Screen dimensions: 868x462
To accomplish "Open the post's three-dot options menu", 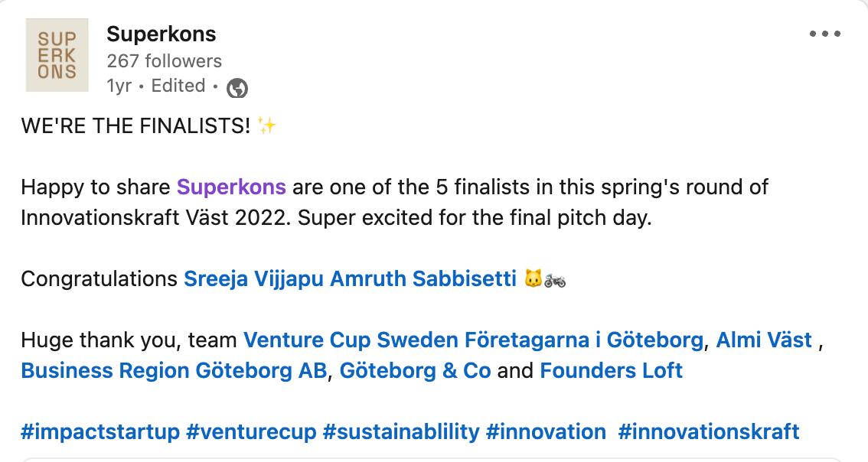I will (824, 34).
